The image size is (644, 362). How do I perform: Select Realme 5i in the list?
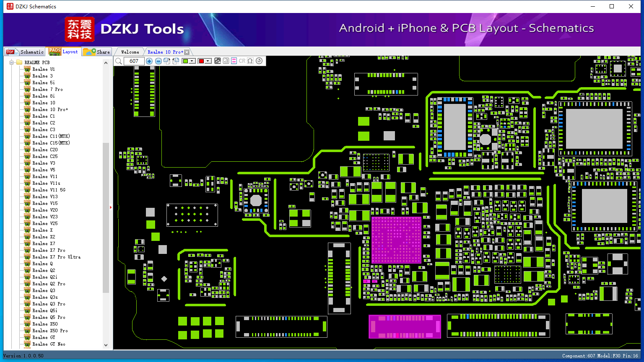pos(44,83)
